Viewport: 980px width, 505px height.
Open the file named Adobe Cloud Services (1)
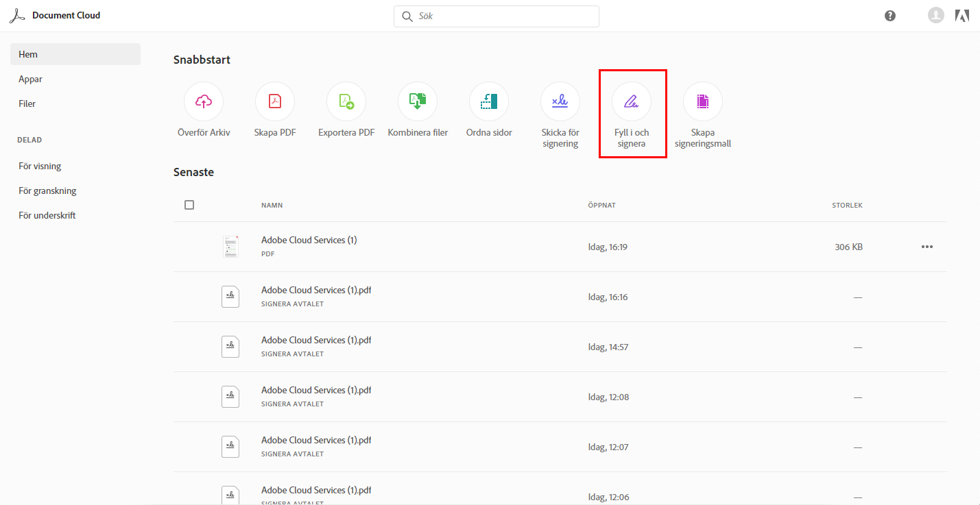click(x=309, y=241)
